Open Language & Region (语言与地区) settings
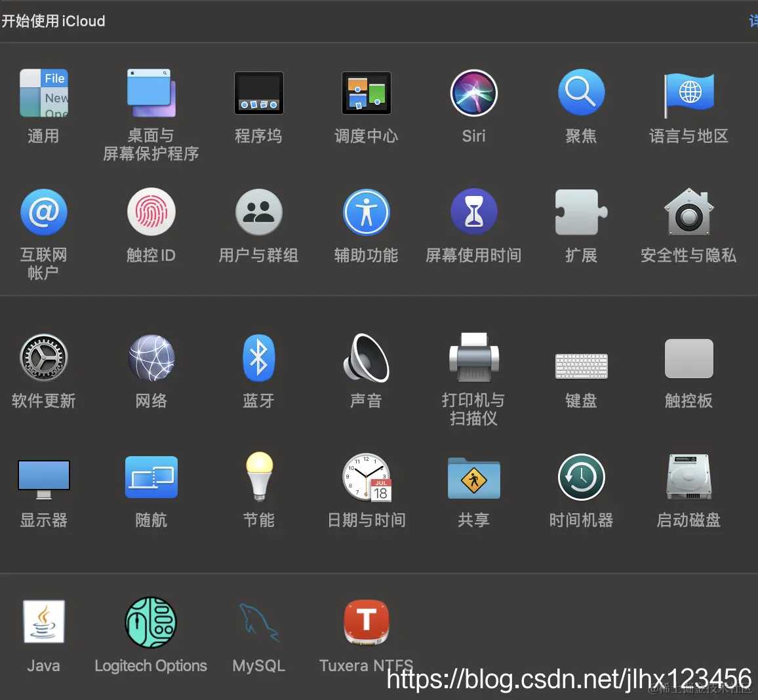Viewport: 758px width, 700px height. (689, 94)
